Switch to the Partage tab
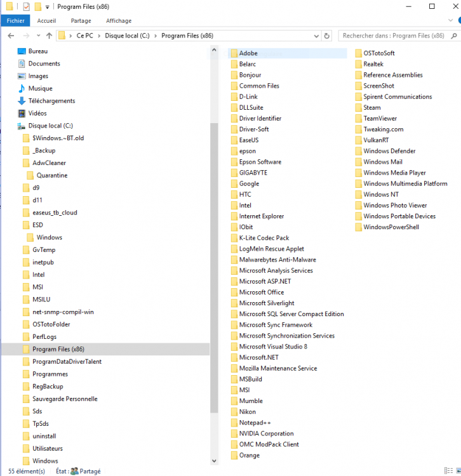461x476 pixels. 81,21
